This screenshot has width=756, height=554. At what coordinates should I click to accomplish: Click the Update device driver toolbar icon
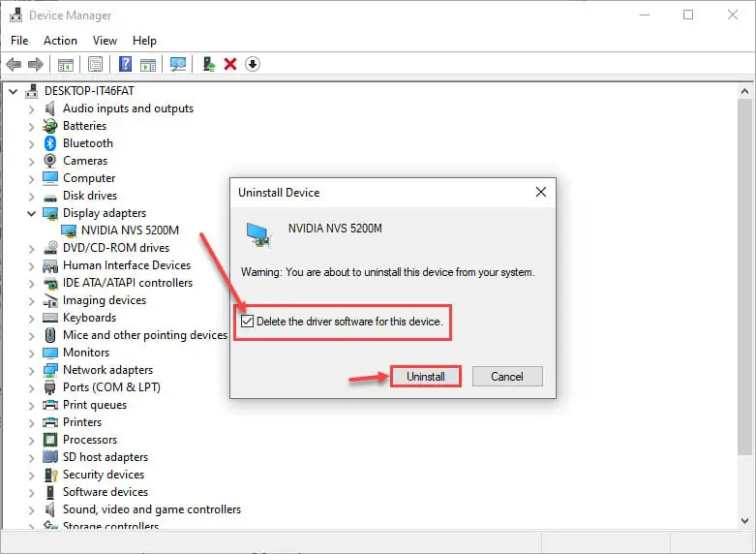click(x=208, y=64)
